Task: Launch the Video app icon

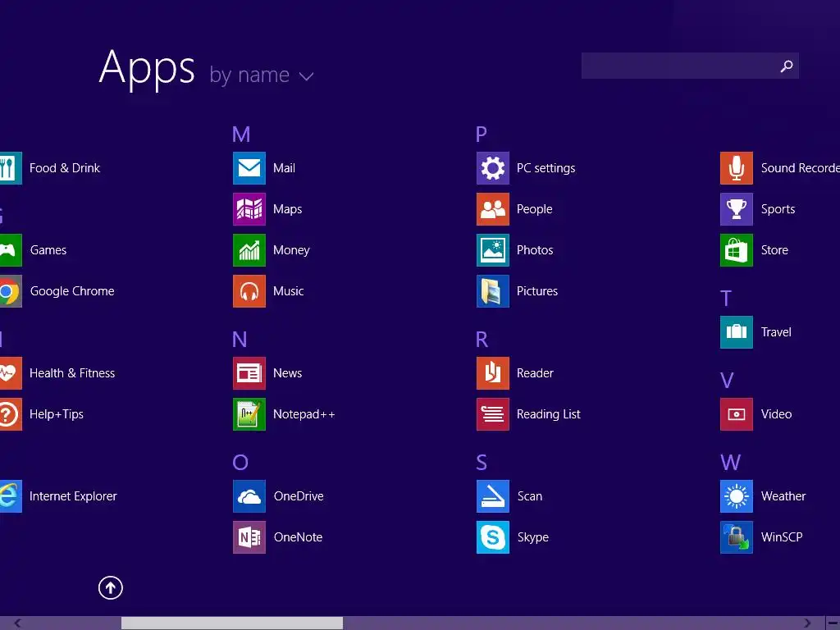Action: tap(737, 414)
